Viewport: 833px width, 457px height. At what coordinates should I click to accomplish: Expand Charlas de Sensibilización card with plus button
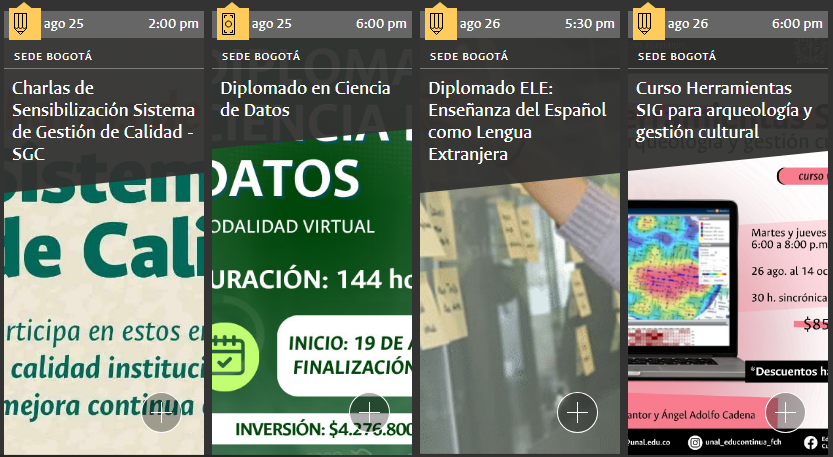pos(162,412)
